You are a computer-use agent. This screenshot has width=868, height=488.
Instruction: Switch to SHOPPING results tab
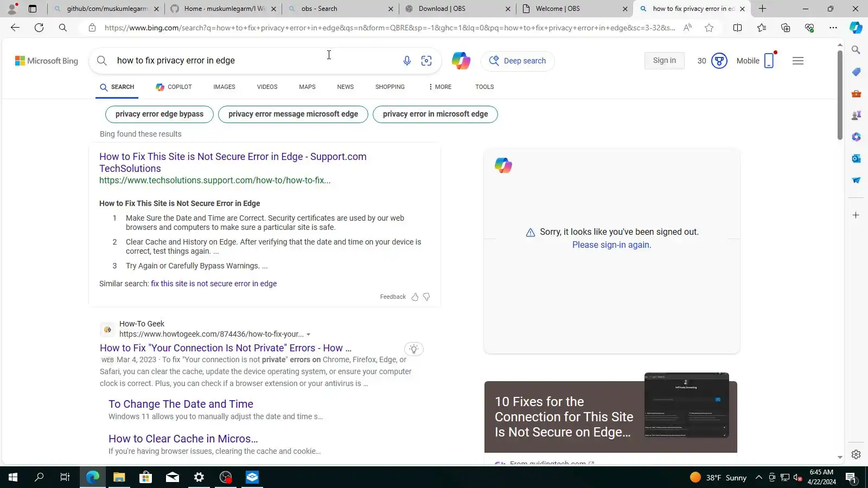pyautogui.click(x=390, y=87)
